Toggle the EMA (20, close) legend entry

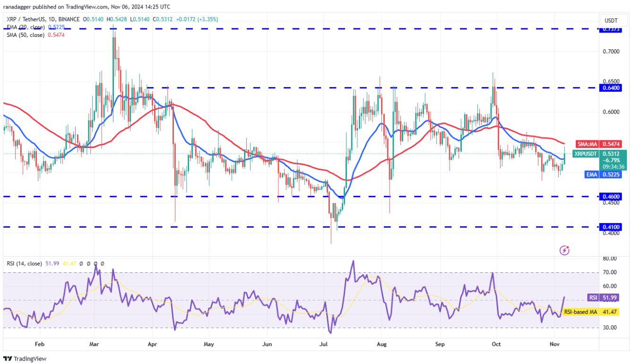tap(26, 27)
